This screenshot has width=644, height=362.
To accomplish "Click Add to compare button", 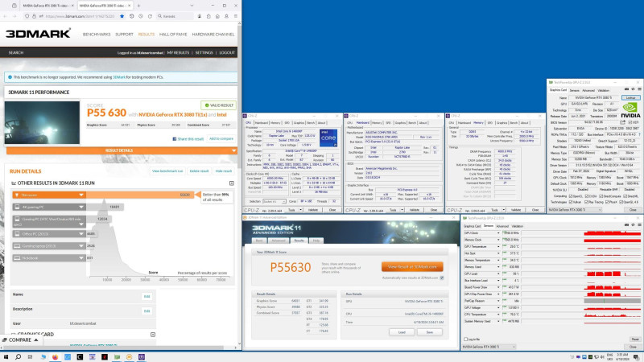I will [221, 138].
